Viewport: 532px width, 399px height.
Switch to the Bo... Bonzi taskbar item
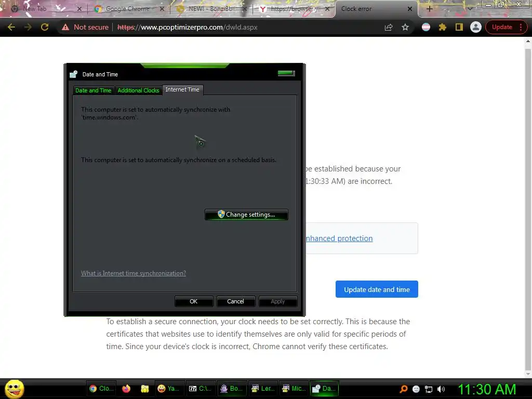click(x=231, y=389)
